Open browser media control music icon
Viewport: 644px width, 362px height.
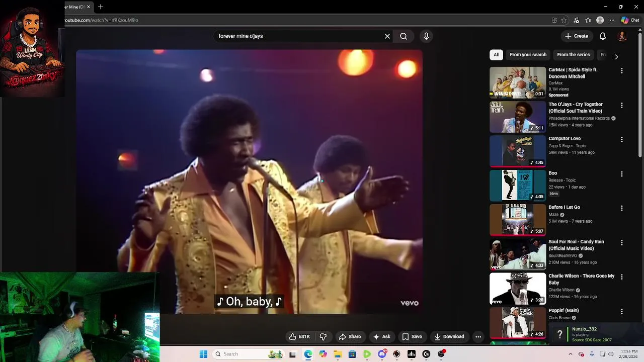(576, 20)
